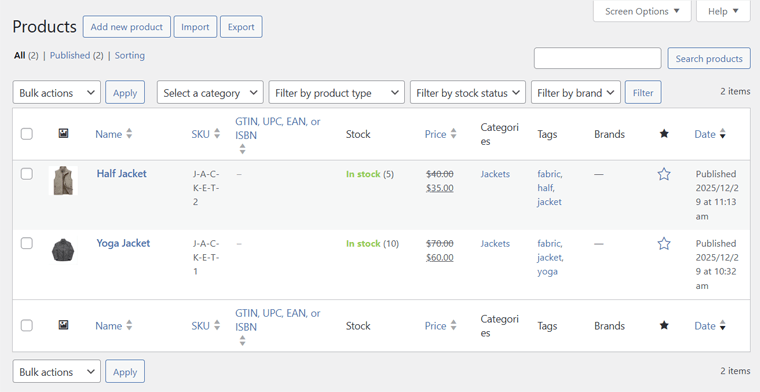This screenshot has height=392, width=760.
Task: Sort by SKU in the top header
Action: point(206,134)
